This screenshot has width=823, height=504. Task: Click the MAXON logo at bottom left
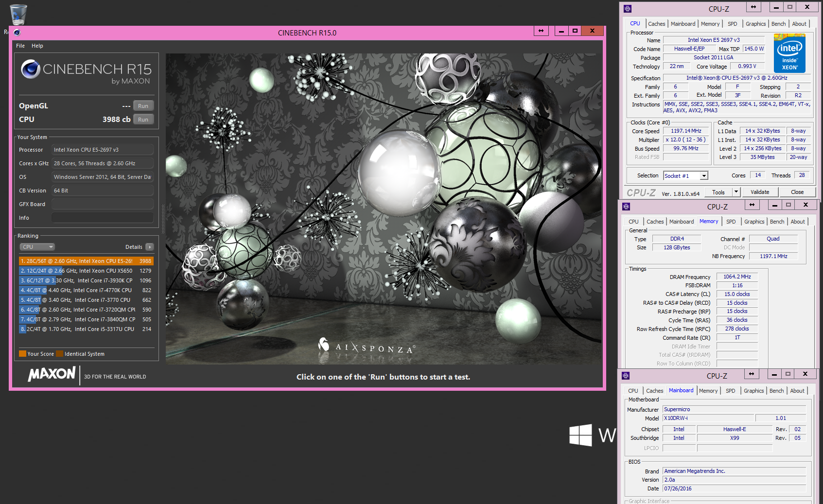tap(52, 374)
